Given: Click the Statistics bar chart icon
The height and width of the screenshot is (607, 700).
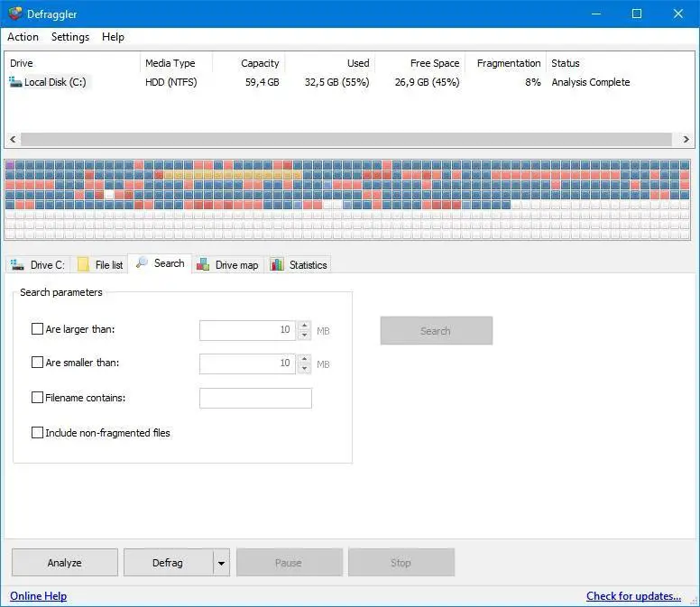Looking at the screenshot, I should (x=277, y=264).
